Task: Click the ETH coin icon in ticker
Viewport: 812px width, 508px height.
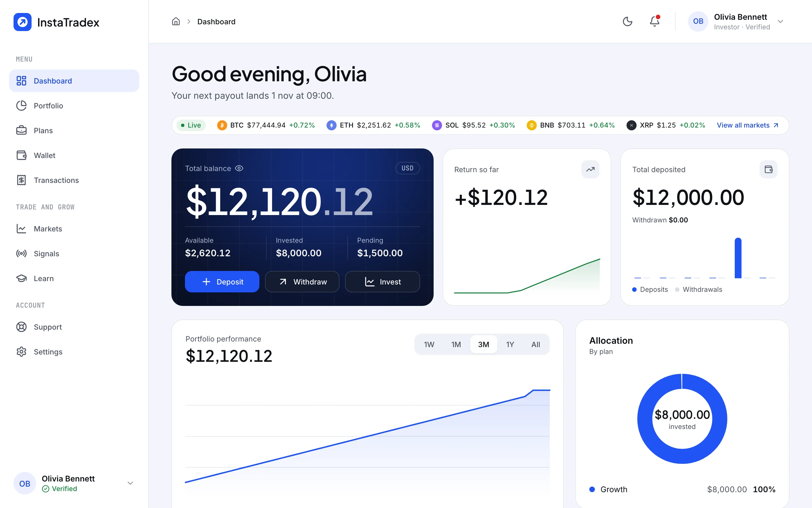Action: click(x=332, y=125)
